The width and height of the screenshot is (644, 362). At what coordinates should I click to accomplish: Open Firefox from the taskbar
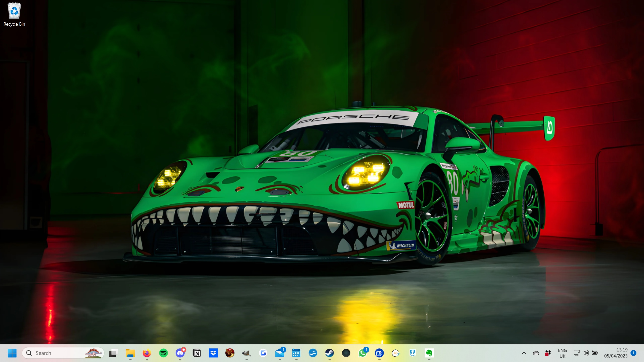point(147,353)
